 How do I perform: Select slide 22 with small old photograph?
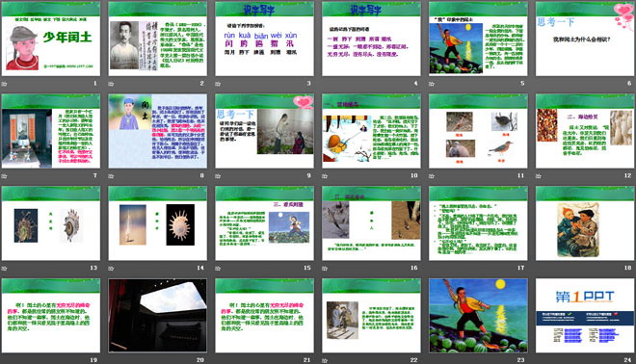click(x=371, y=315)
